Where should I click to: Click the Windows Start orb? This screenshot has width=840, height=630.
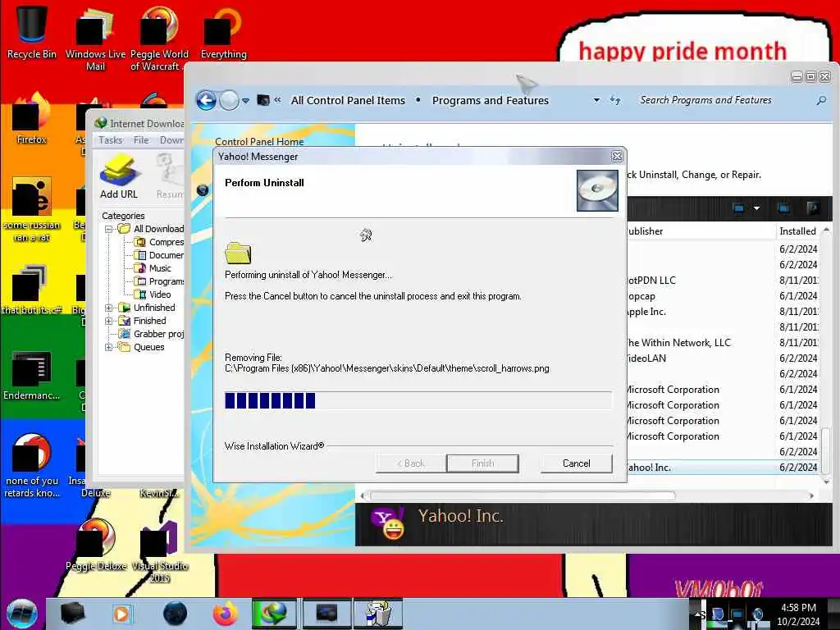(x=22, y=614)
